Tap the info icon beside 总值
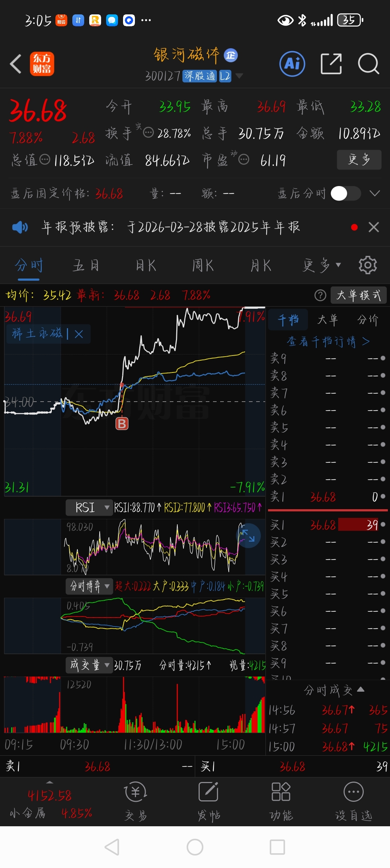 (45, 159)
